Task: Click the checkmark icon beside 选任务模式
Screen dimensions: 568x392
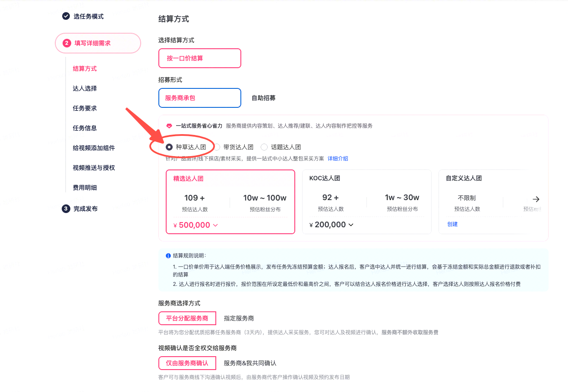Action: 66,16
